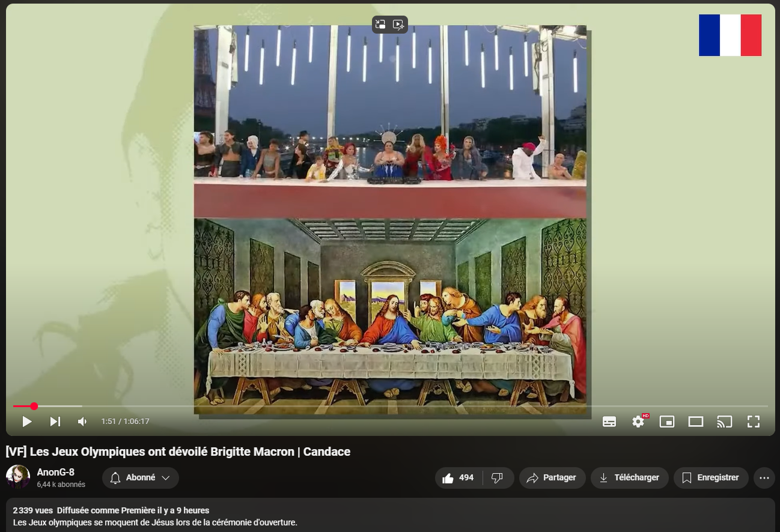Visit the AnonG-8 channel name link
Screen dimensions: 780x532
point(56,472)
